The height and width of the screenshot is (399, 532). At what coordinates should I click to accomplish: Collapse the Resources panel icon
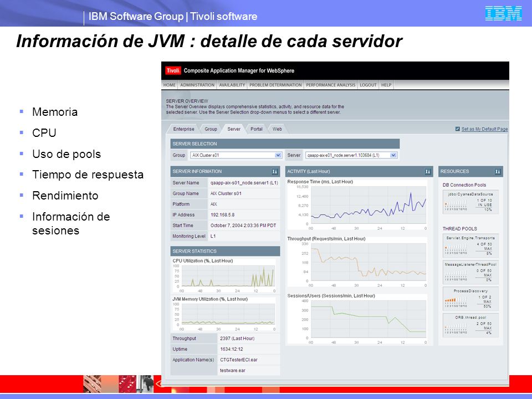pyautogui.click(x=498, y=172)
